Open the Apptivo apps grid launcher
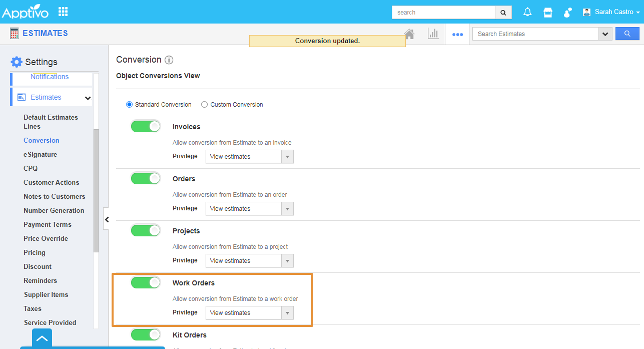The image size is (644, 349). 63,12
